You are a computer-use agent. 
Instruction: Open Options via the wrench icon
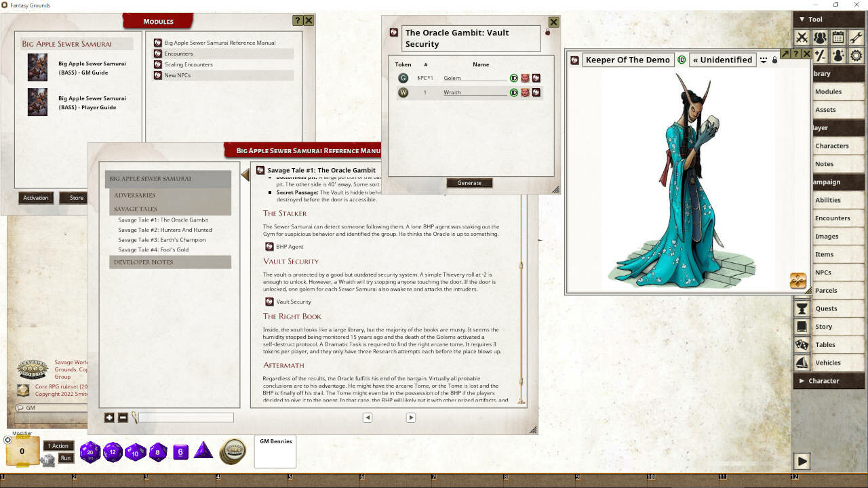click(x=856, y=37)
